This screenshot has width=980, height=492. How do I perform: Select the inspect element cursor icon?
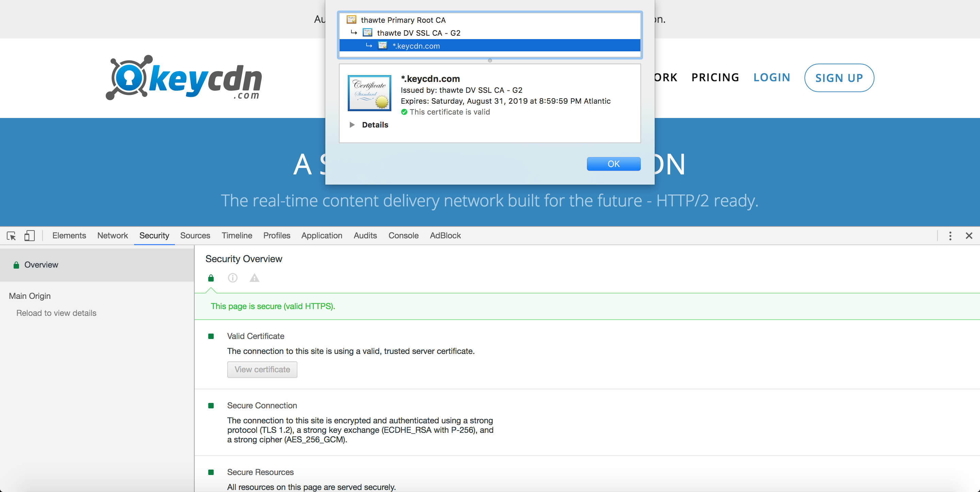point(11,236)
